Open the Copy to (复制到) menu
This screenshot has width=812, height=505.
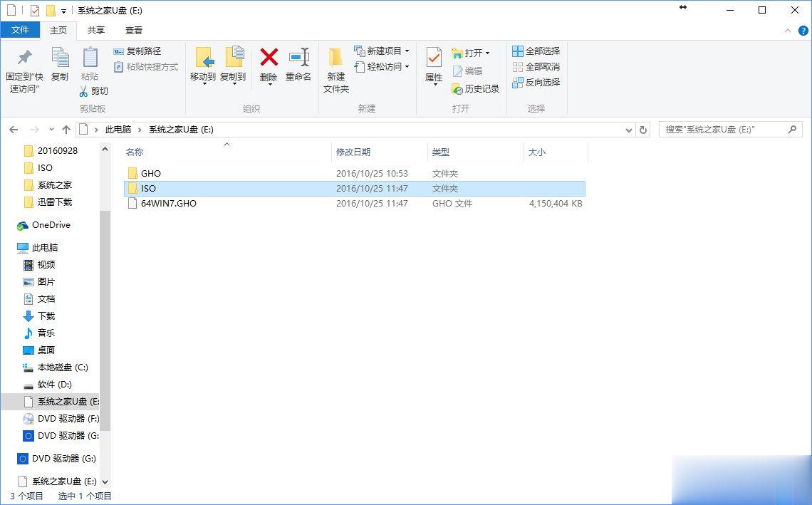coord(233,66)
